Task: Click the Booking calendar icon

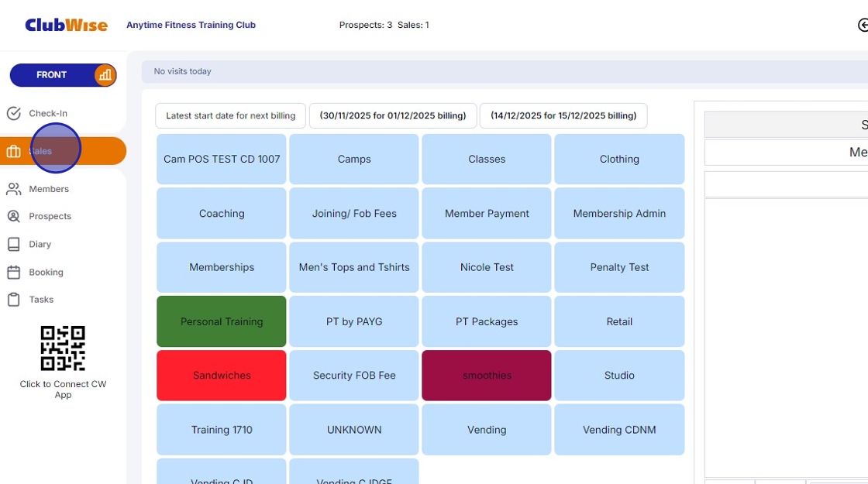Action: 14,272
